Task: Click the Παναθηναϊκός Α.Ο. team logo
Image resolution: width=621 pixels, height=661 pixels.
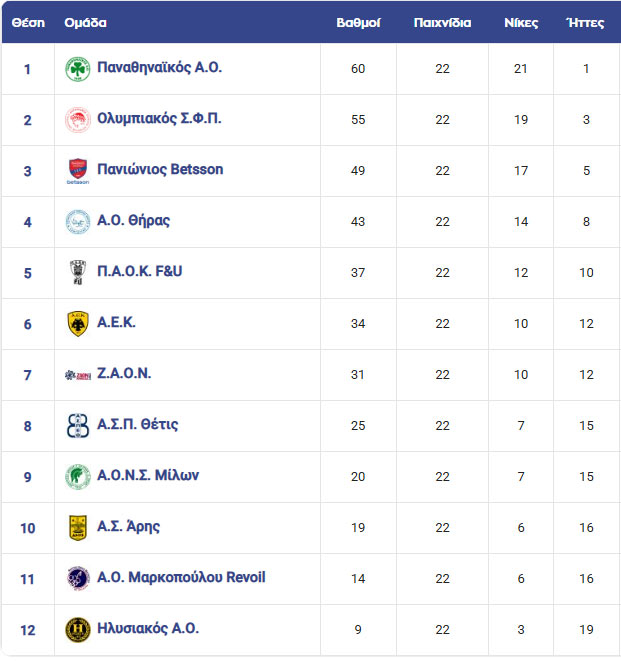Action: (x=78, y=69)
